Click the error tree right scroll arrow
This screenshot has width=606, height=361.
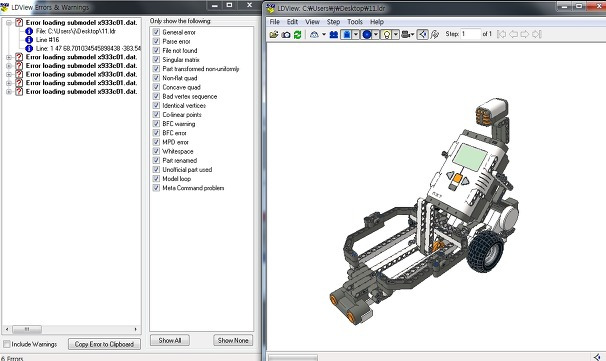pyautogui.click(x=136, y=329)
